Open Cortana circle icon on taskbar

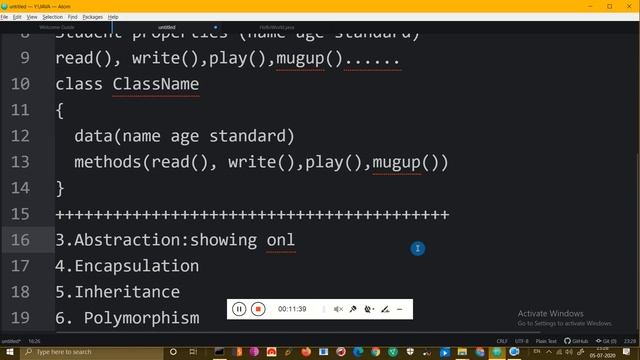(x=173, y=352)
